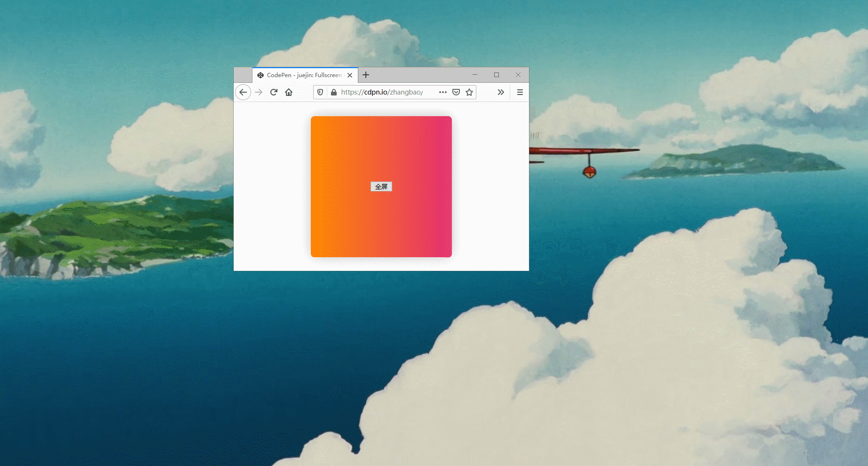Click the 全屏 fullscreen button
This screenshot has width=868, height=466.
pos(381,187)
